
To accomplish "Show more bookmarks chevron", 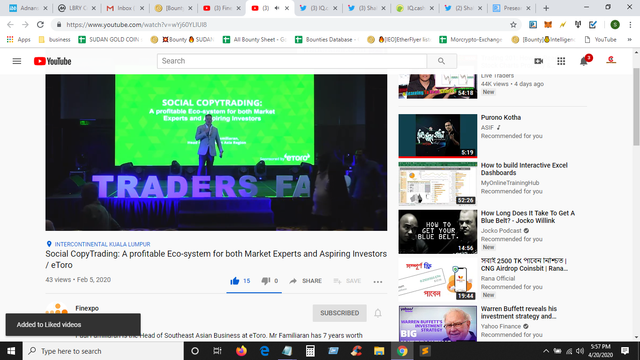I will [629, 40].
